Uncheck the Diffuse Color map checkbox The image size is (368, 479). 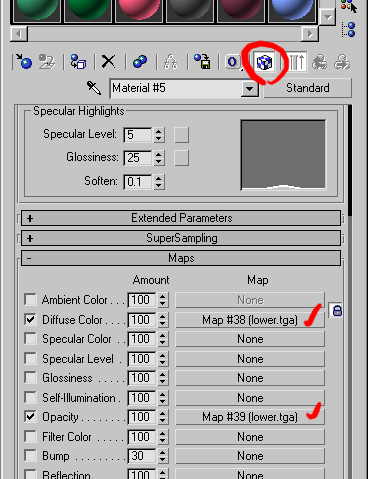pyautogui.click(x=30, y=319)
